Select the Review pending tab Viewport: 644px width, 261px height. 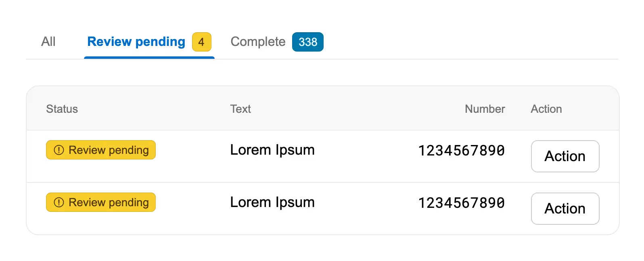(x=136, y=42)
